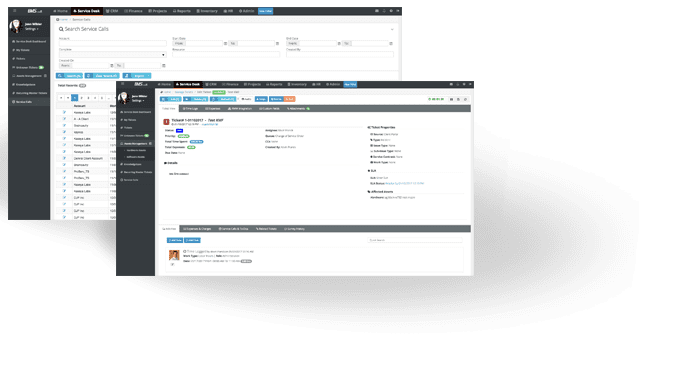The width and height of the screenshot is (682, 382).
Task: Click the Resource input field
Action: pyautogui.click(x=226, y=54)
